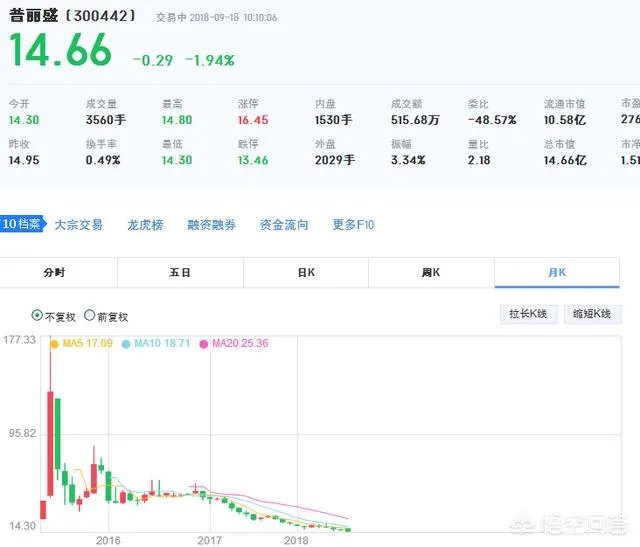This screenshot has height=547, width=640.
Task: Click the 拉长K线 button
Action: 529,314
